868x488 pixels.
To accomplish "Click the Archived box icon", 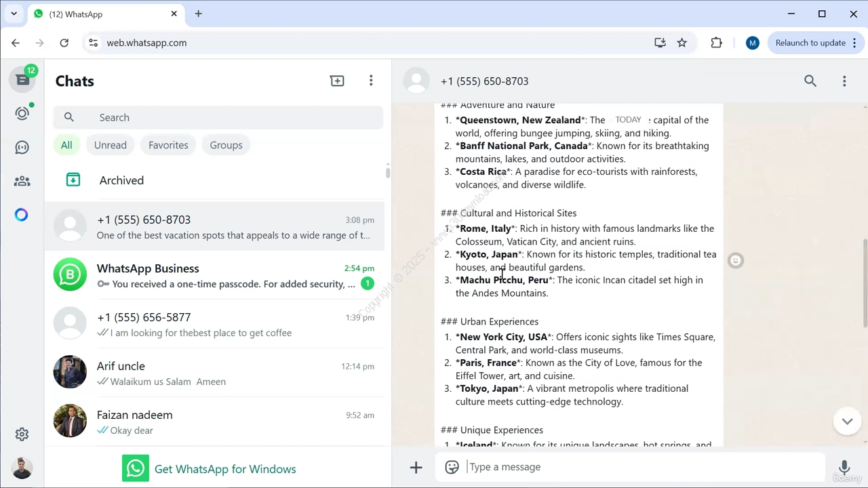I will pyautogui.click(x=73, y=180).
